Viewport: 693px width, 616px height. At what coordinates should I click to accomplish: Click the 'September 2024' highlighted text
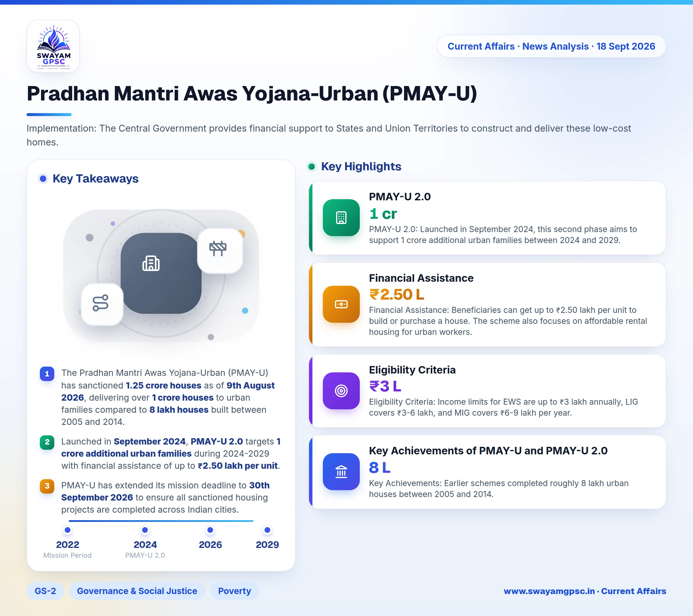(150, 441)
